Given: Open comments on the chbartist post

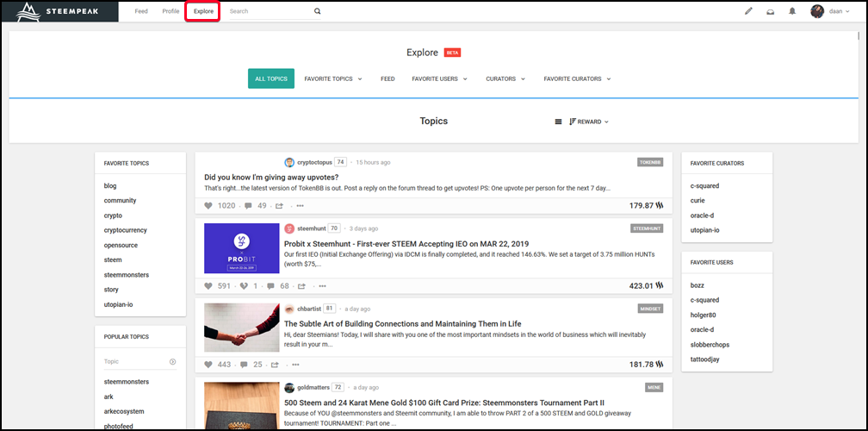Looking at the screenshot, I should point(245,365).
